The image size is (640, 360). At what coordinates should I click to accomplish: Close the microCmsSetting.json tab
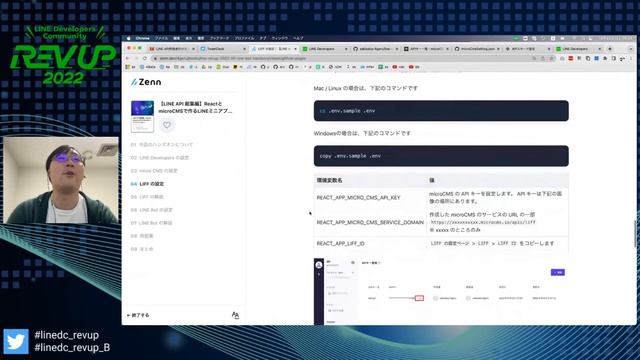pyautogui.click(x=498, y=49)
